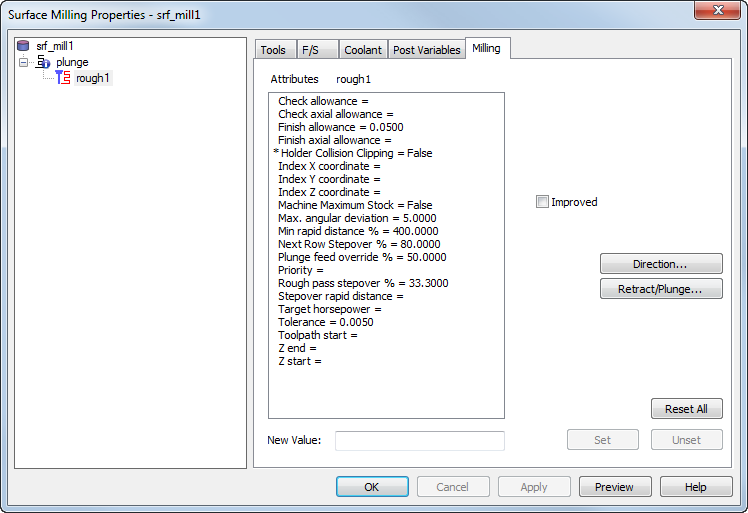
Task: Select the Toolpath start attribute
Action: tap(318, 335)
